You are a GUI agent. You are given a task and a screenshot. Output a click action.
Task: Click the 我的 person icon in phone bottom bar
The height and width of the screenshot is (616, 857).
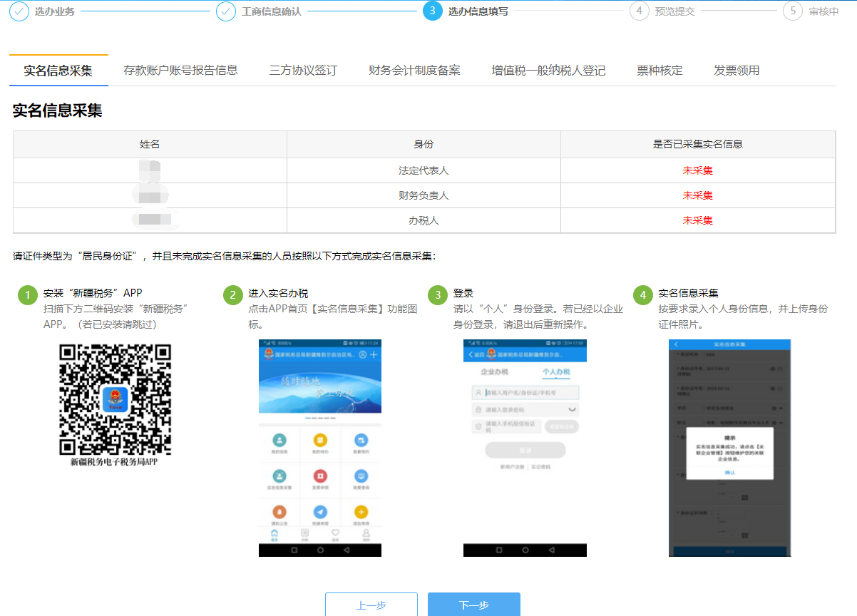pyautogui.click(x=366, y=533)
